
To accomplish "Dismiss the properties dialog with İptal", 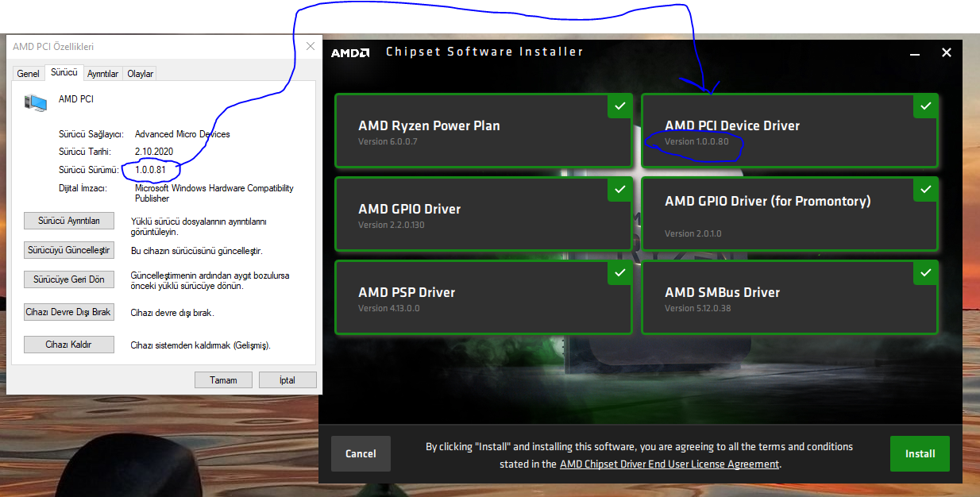I will (287, 380).
